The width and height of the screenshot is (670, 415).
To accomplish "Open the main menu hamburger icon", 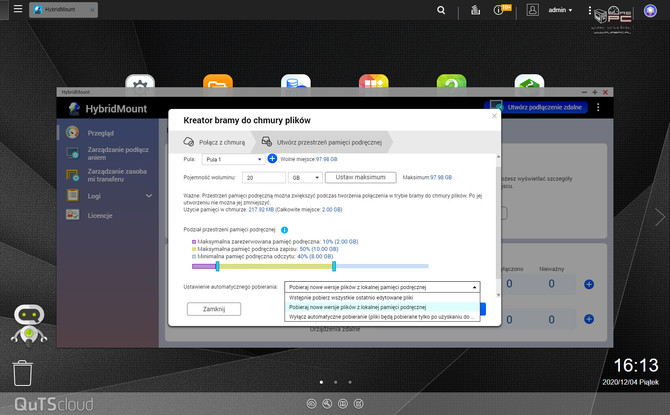I will 18,9.
